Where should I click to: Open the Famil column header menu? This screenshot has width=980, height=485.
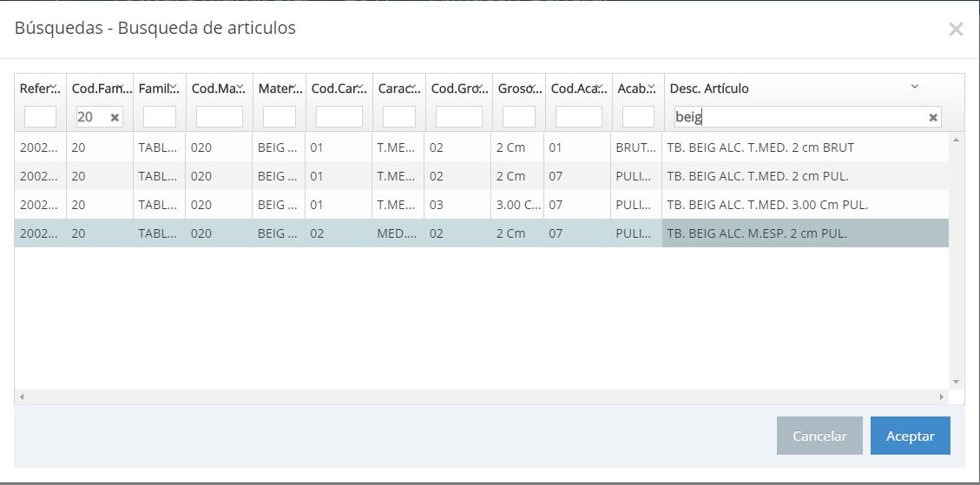[174, 86]
